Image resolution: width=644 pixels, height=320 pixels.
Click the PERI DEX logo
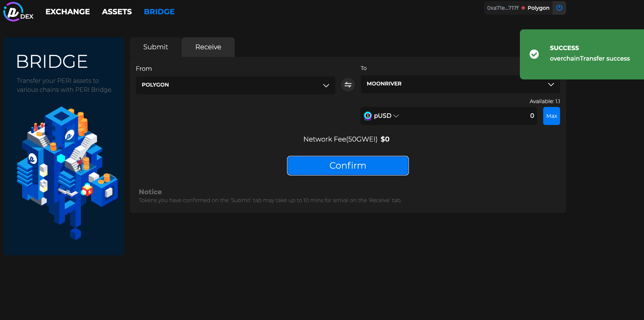point(18,12)
